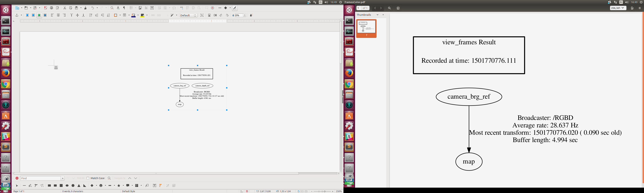Viewport: 644px width, 193px height.
Task: Go to the previous page in PDF viewer
Action: pyautogui.click(x=375, y=8)
